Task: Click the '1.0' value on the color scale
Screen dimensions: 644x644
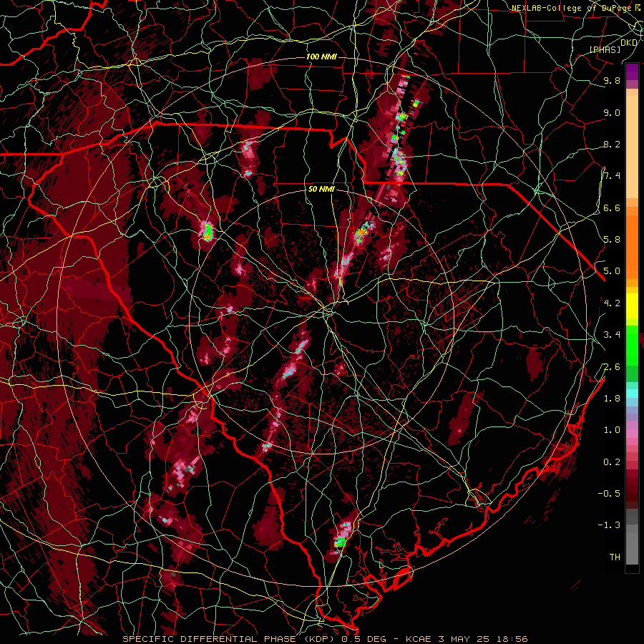Action: [612, 430]
